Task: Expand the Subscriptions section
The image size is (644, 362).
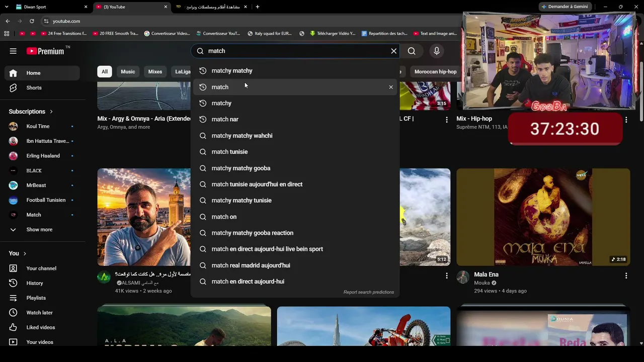Action: coord(31,112)
